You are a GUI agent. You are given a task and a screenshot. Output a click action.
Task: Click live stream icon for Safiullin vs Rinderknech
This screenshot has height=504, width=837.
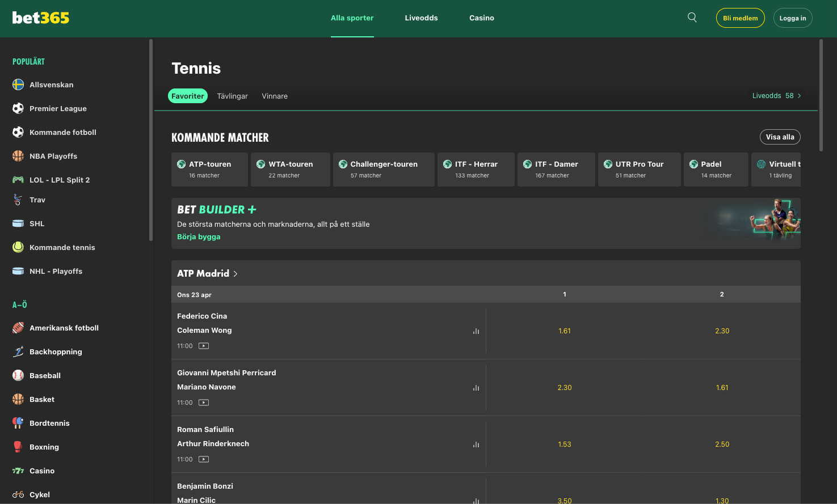204,459
